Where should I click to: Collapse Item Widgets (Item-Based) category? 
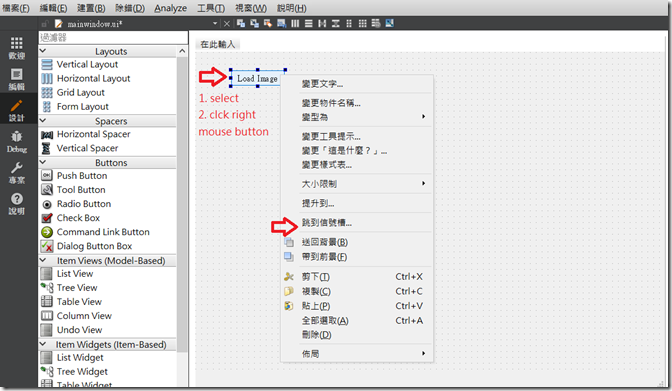coord(43,344)
